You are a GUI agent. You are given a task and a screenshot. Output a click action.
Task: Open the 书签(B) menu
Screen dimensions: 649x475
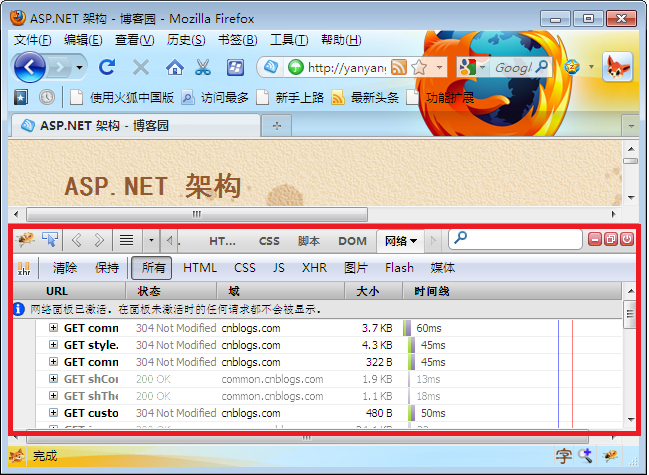[237, 39]
